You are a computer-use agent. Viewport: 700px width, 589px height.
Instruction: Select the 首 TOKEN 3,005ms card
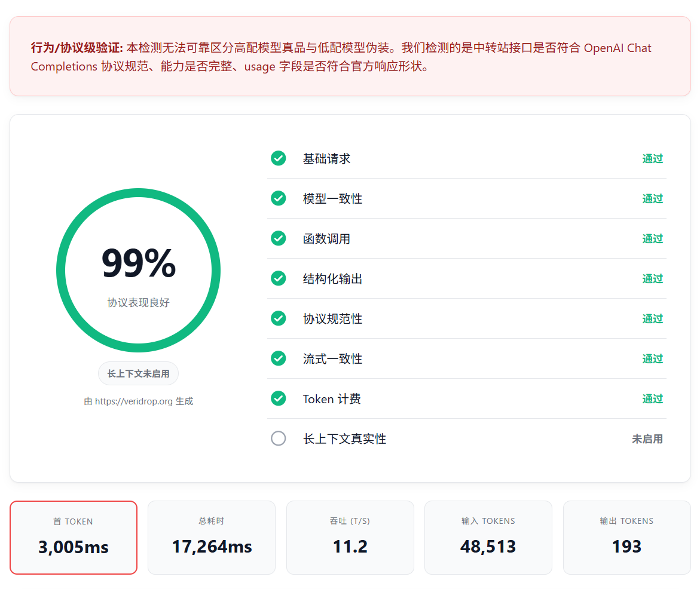tap(74, 537)
